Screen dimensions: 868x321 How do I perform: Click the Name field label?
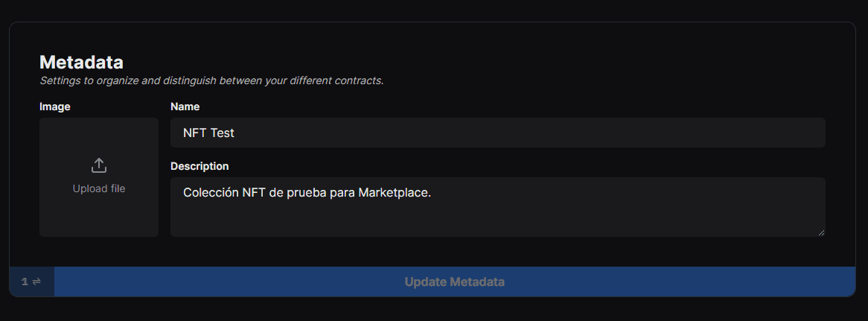(x=185, y=107)
